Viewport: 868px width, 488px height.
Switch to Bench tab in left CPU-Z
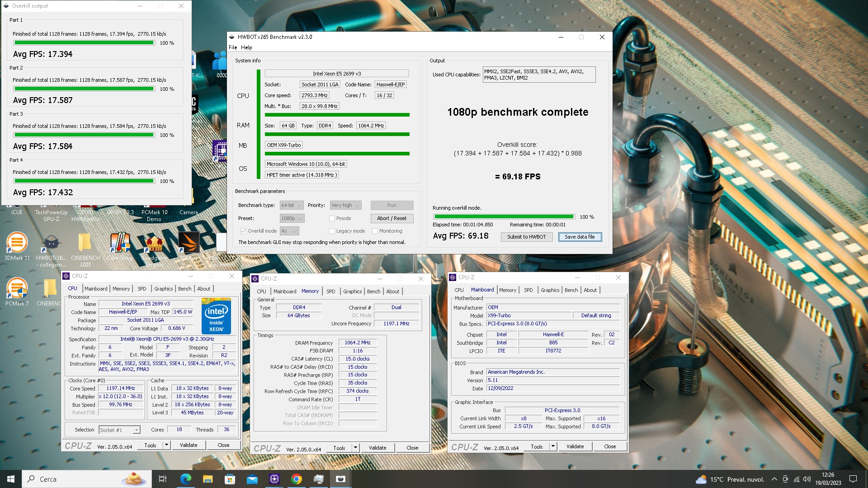tap(184, 289)
